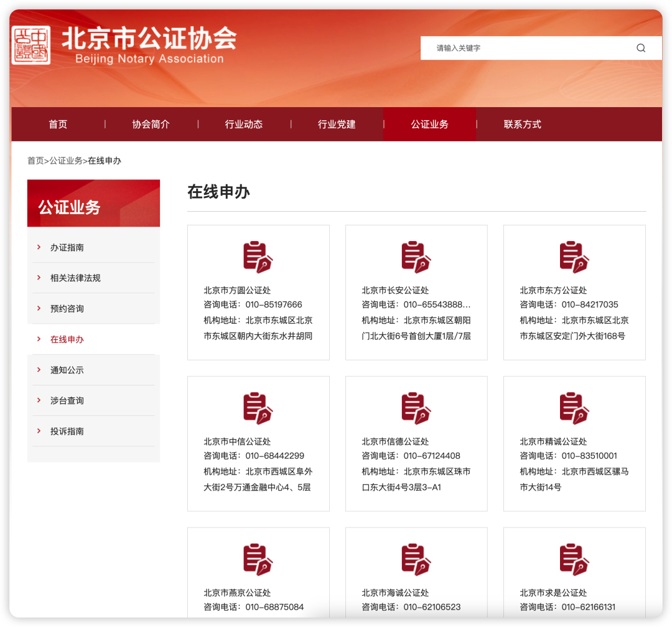Click phone number 010-62166131
The image size is (672, 627).
click(589, 607)
